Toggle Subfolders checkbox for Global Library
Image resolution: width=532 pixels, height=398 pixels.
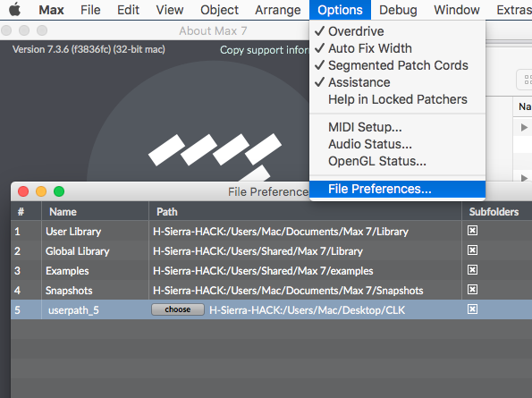pyautogui.click(x=472, y=250)
